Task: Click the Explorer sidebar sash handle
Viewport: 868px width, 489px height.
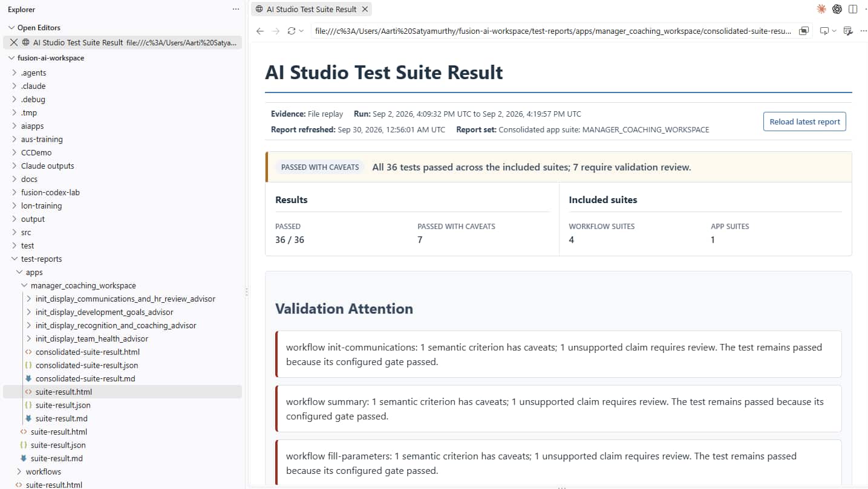Action: [x=246, y=293]
